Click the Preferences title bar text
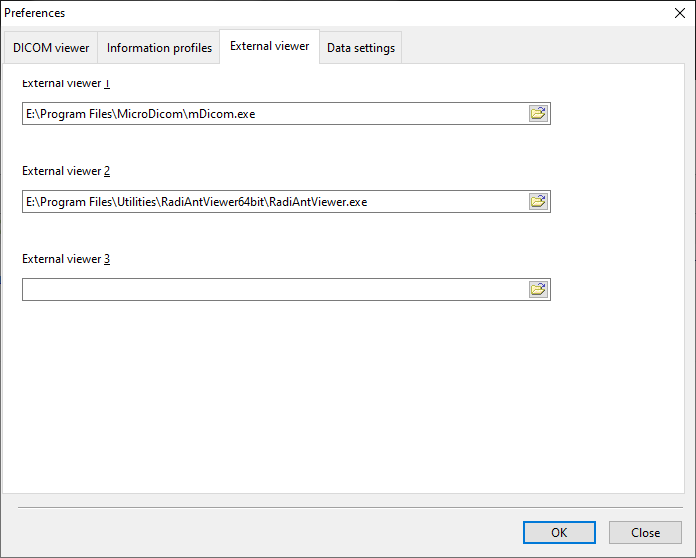Screen dimensions: 696x558 point(35,13)
